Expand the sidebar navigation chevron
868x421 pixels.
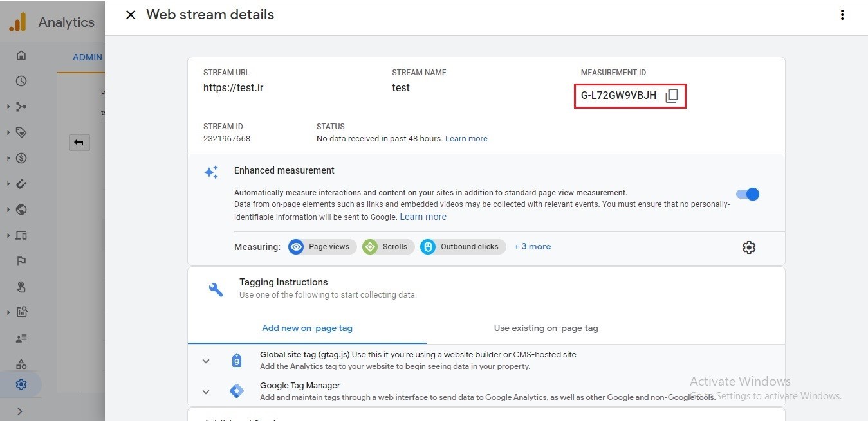[x=20, y=411]
